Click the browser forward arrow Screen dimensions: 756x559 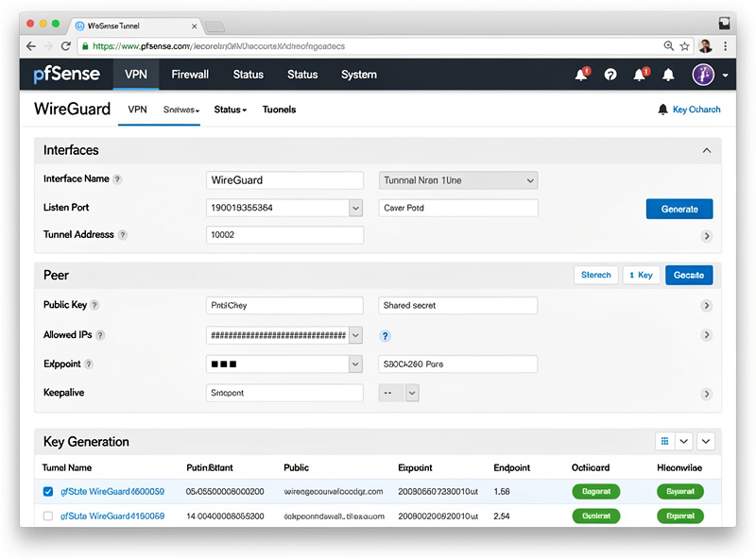tap(48, 46)
